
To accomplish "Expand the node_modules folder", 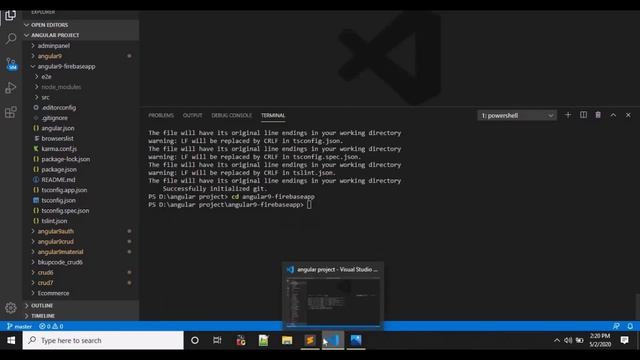I will tap(81, 87).
